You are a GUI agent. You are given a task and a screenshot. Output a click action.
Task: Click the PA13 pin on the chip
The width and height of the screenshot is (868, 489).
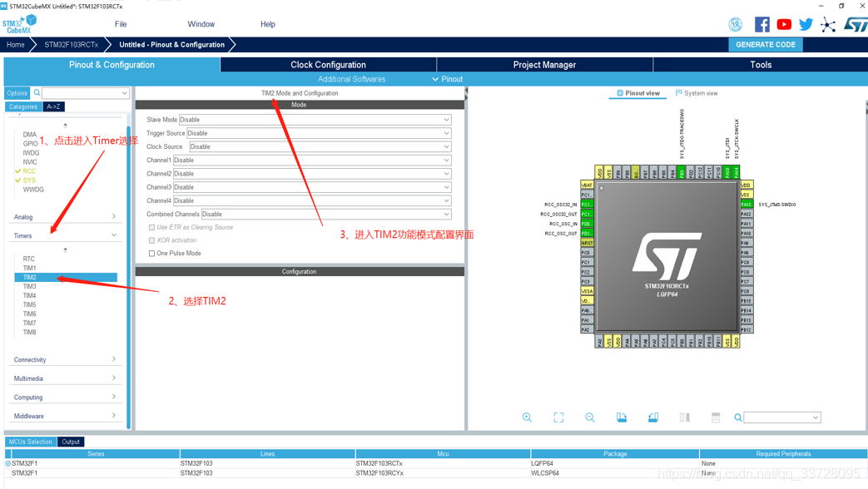pos(746,205)
